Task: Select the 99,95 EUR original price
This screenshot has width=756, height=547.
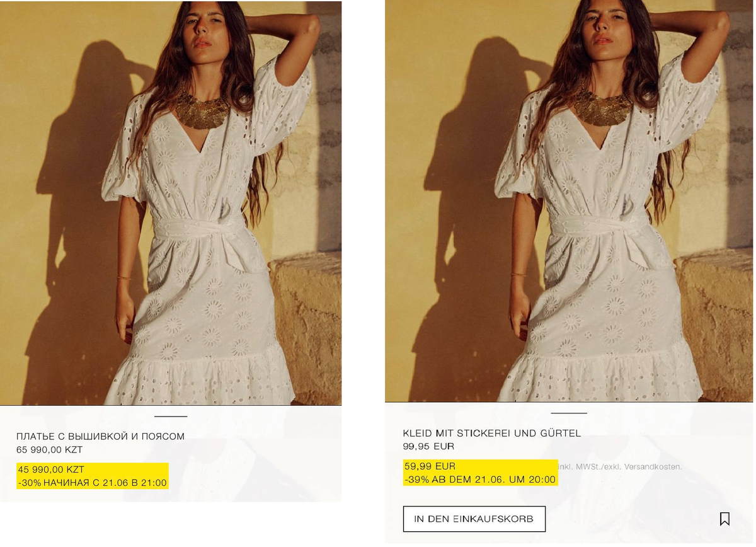Action: click(428, 446)
